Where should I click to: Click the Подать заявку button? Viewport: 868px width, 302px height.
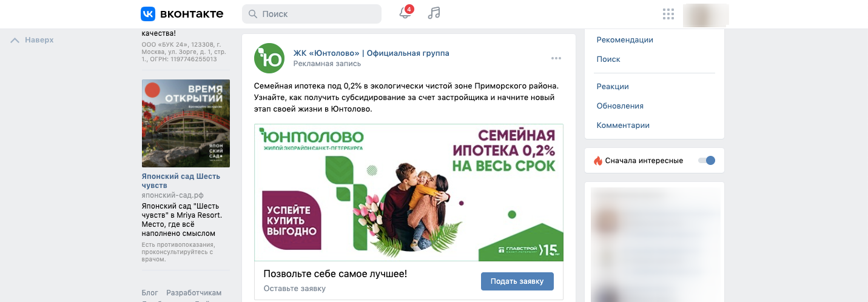click(x=517, y=281)
